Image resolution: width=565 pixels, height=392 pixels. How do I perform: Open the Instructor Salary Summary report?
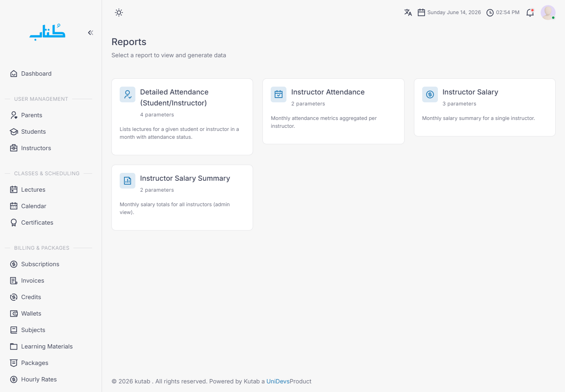[x=182, y=198]
